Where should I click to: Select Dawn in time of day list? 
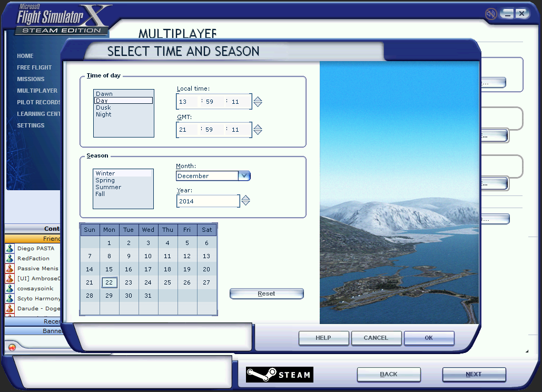(104, 94)
